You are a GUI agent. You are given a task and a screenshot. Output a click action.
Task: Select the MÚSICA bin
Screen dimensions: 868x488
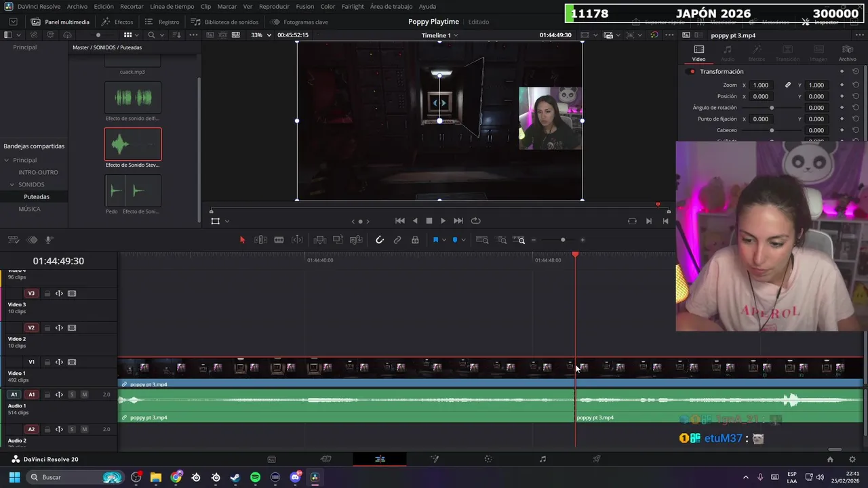point(29,209)
